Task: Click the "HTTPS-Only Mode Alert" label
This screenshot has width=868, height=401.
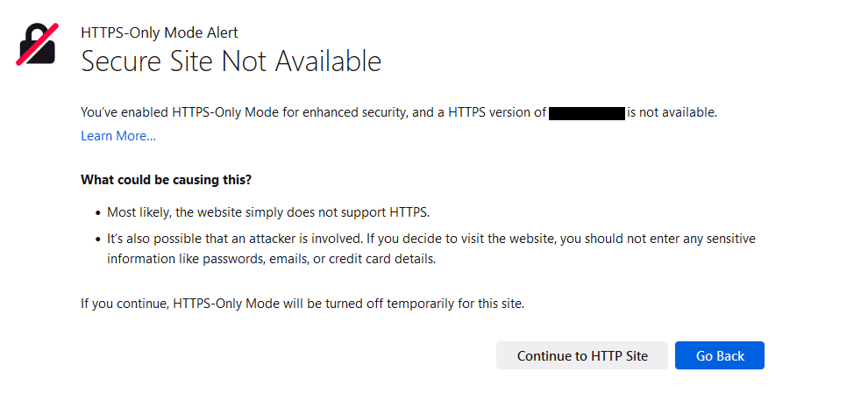Action: pyautogui.click(x=159, y=33)
